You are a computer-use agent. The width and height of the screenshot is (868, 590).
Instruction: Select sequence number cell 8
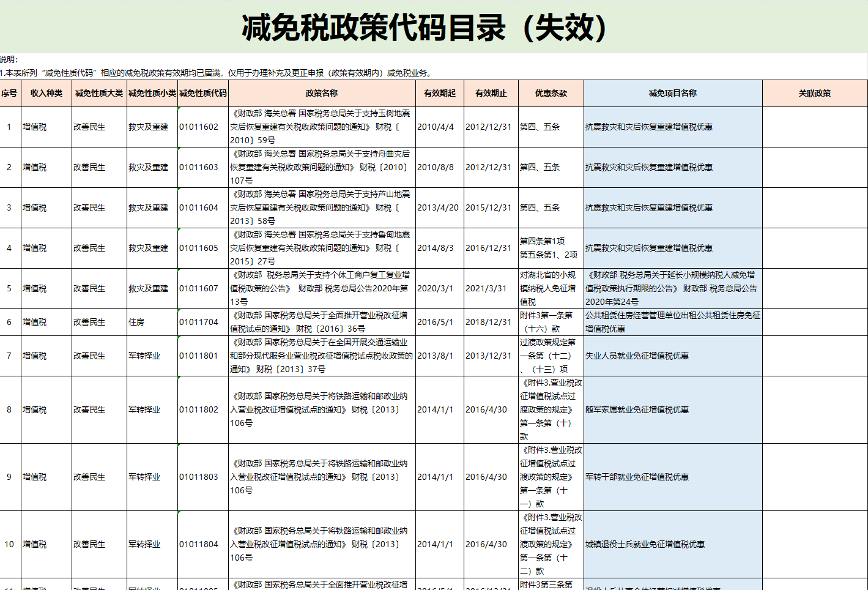pyautogui.click(x=9, y=409)
